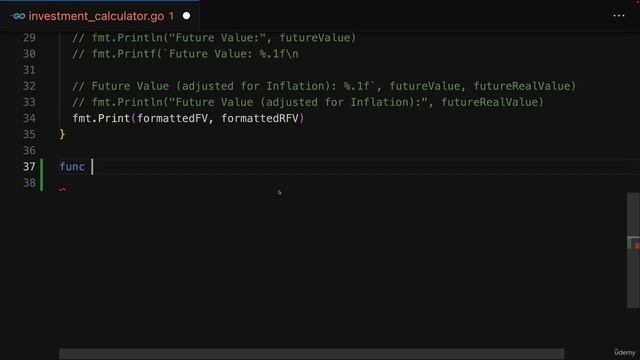Click the closing brace on line 35
This screenshot has height=360, width=640.
[62, 134]
